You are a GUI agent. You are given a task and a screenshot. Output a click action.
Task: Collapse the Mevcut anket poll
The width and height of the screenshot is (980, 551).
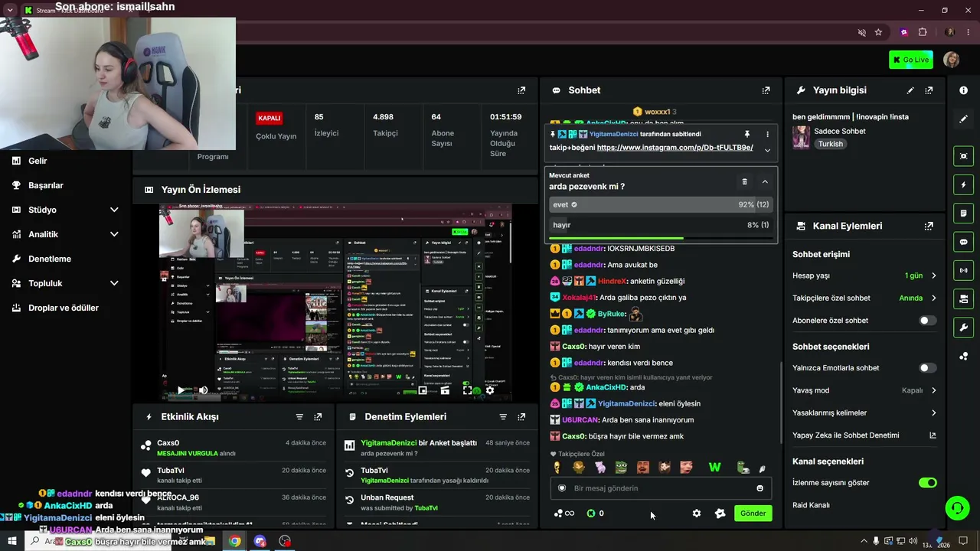click(765, 182)
